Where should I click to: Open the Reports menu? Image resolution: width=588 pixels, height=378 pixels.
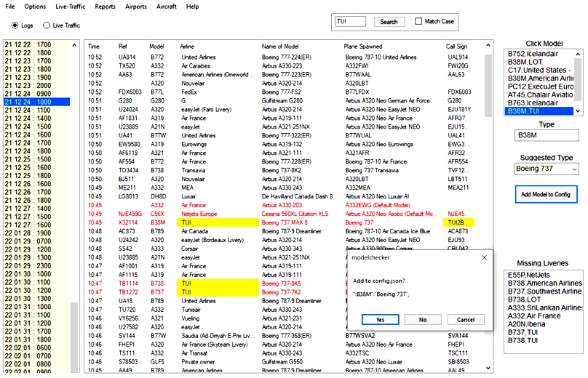[x=105, y=7]
